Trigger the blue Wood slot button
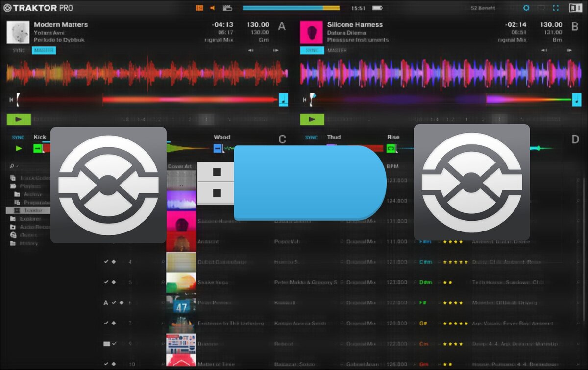 pyautogui.click(x=218, y=148)
